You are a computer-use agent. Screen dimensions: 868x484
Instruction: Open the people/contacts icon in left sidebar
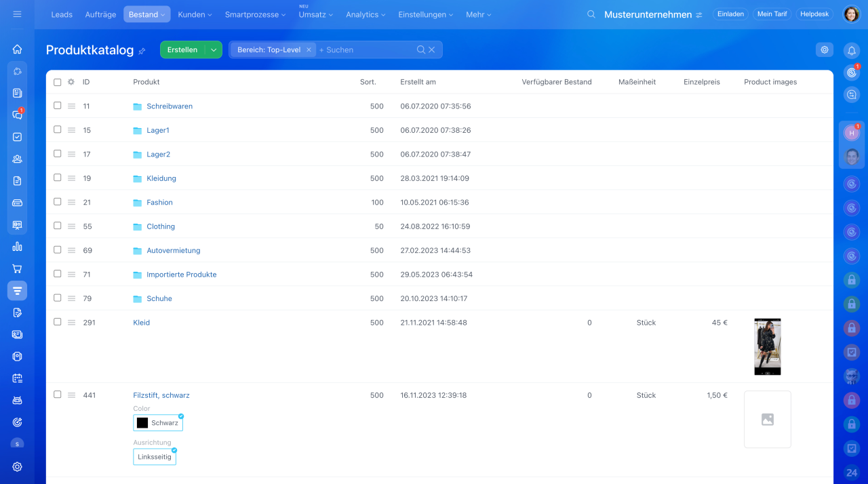[x=17, y=159]
